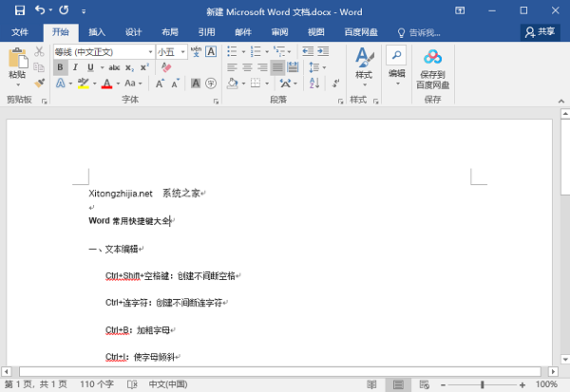Apply strikethrough with the abc icon

(x=114, y=67)
